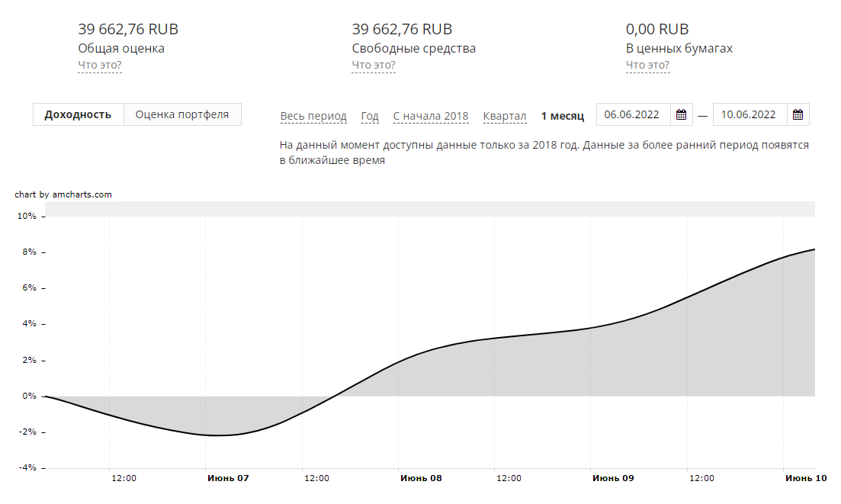The height and width of the screenshot is (504, 841).
Task: Choose the С начала 2018 period
Action: coord(431,116)
